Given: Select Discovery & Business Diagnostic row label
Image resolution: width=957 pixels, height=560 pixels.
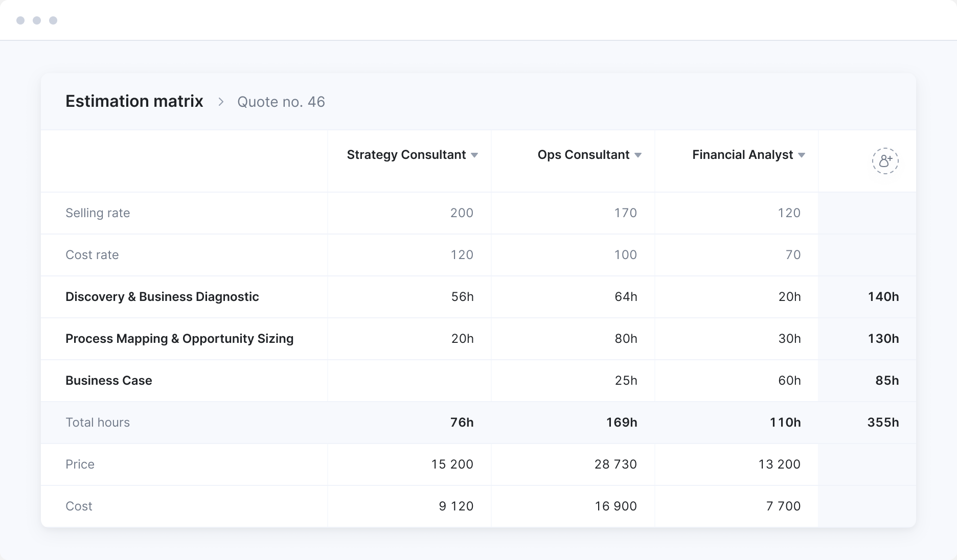Looking at the screenshot, I should 162,297.
